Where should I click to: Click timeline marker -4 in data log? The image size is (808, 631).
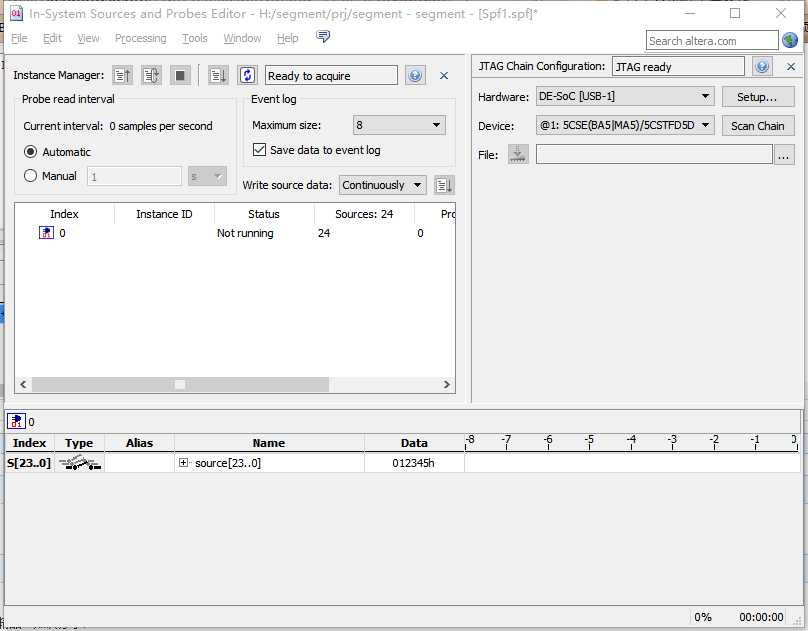(631, 440)
